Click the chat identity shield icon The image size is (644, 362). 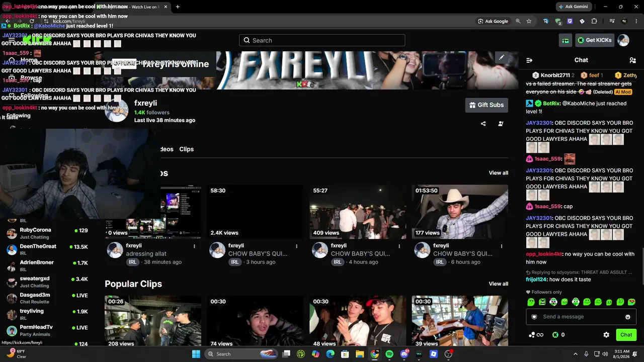click(534, 317)
